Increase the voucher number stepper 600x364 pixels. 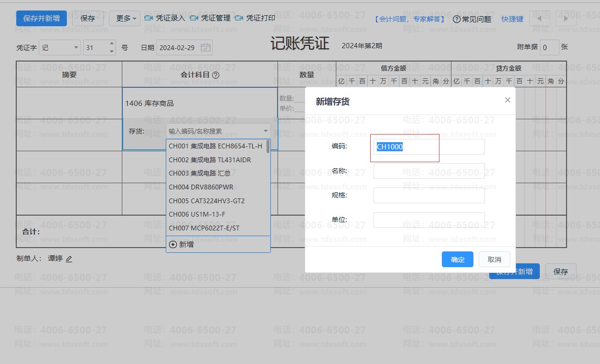coord(112,44)
